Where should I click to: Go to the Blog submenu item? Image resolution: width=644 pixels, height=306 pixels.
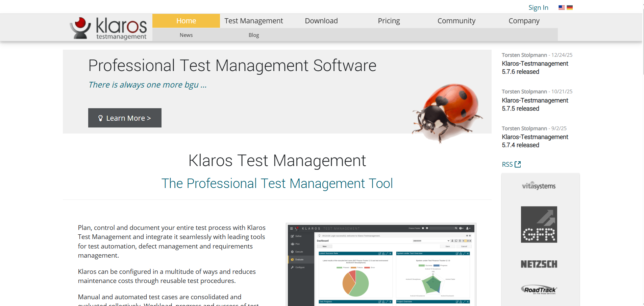(x=254, y=35)
